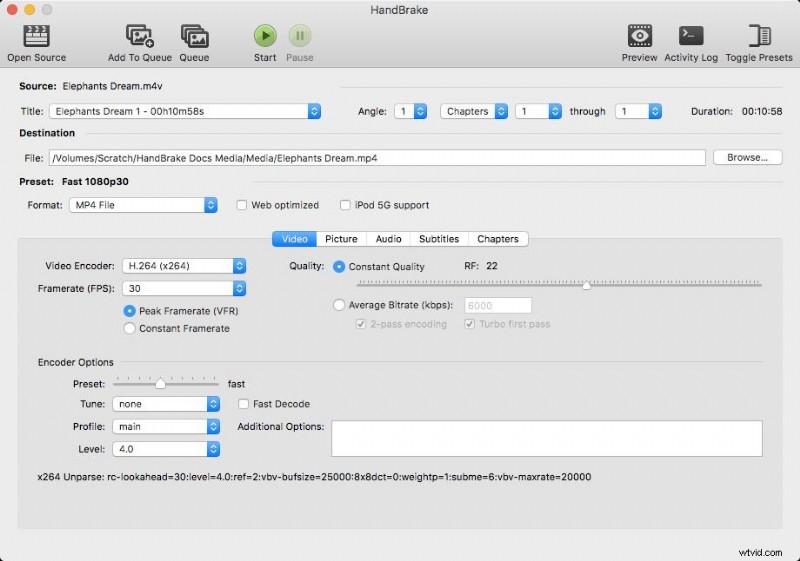Select Average Bitrate (kbps) option
Image resolution: width=800 pixels, height=561 pixels.
[340, 305]
